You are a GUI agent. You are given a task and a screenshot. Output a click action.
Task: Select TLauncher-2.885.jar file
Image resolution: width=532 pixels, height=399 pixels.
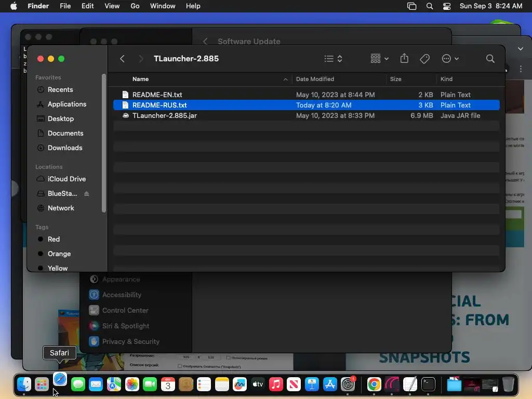click(x=307, y=116)
